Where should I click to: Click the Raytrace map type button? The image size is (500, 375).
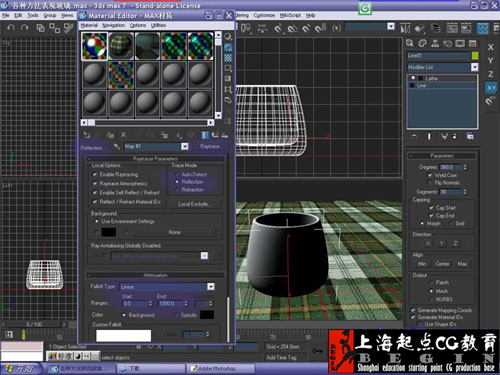click(x=210, y=146)
